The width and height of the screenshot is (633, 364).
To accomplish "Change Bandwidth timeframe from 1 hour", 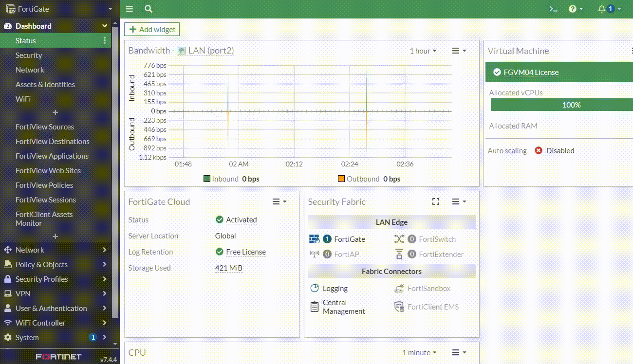I will pyautogui.click(x=423, y=51).
